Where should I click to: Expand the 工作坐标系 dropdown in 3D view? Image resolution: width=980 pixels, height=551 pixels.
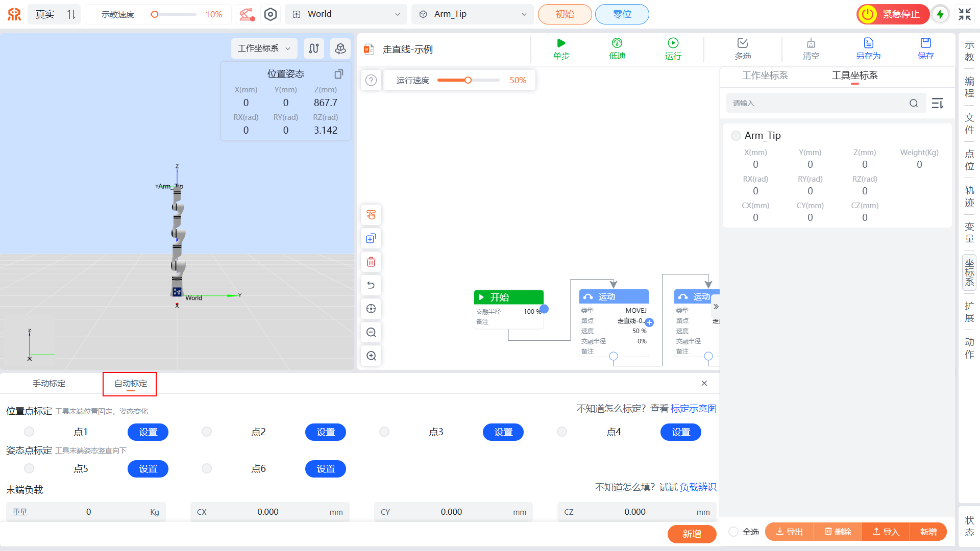pyautogui.click(x=264, y=48)
